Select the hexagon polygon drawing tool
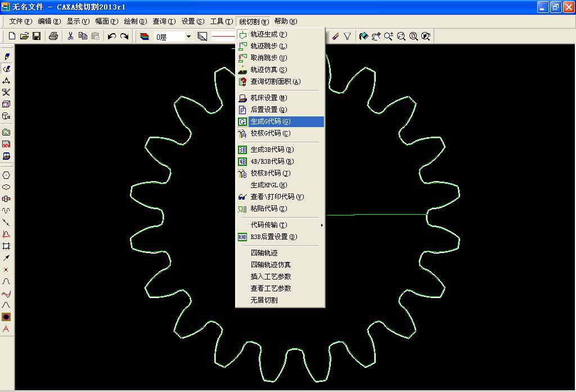 7,175
